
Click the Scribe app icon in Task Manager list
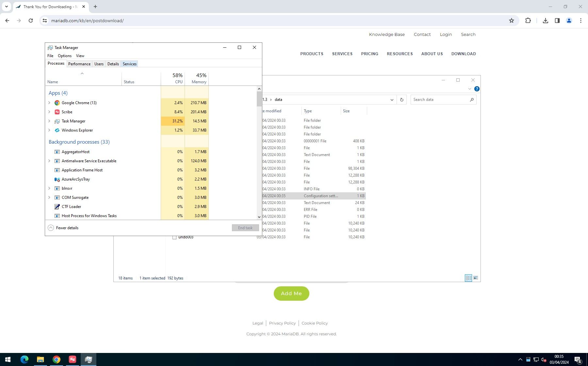pos(57,112)
